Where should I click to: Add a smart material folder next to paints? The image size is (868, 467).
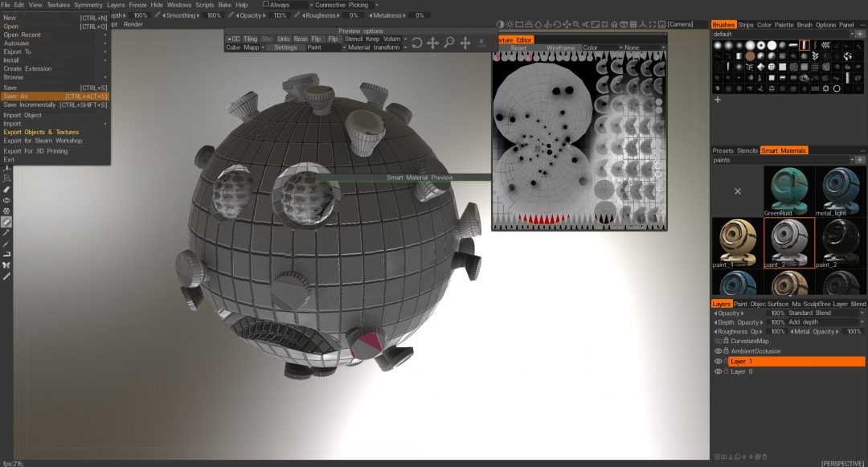[x=860, y=160]
